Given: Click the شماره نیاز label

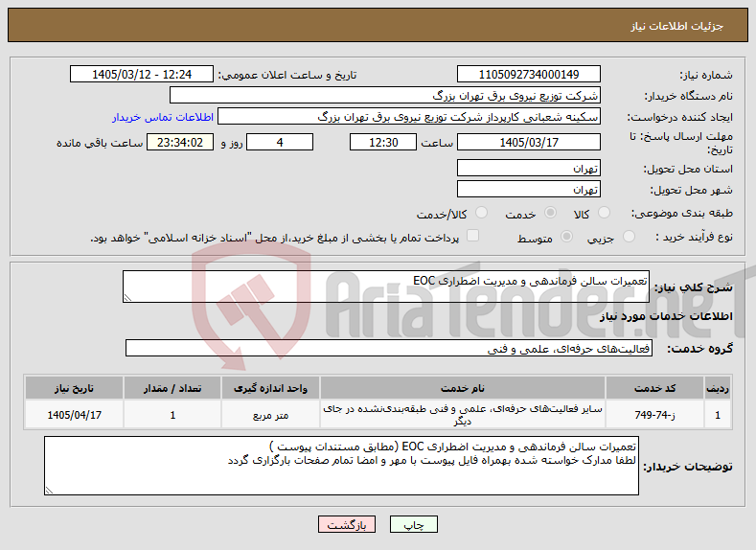Looking at the screenshot, I should click(706, 75).
